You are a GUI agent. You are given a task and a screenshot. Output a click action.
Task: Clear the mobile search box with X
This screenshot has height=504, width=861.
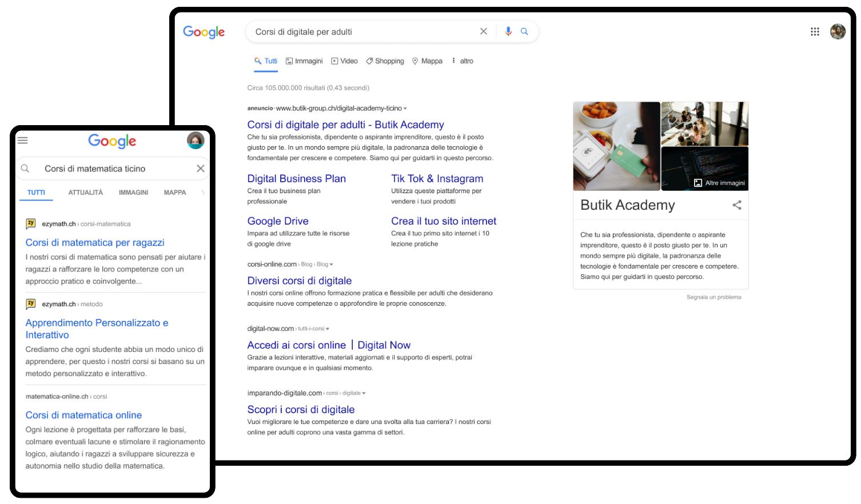tap(201, 169)
